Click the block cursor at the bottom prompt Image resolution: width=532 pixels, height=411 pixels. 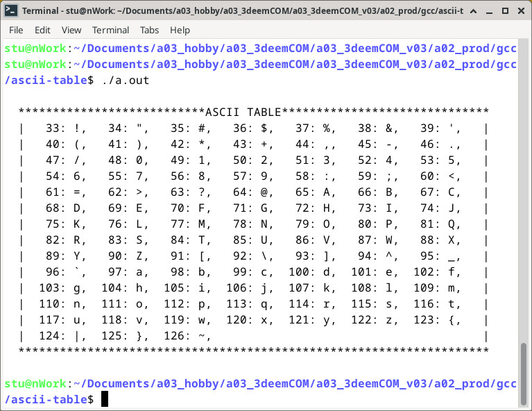point(105,399)
